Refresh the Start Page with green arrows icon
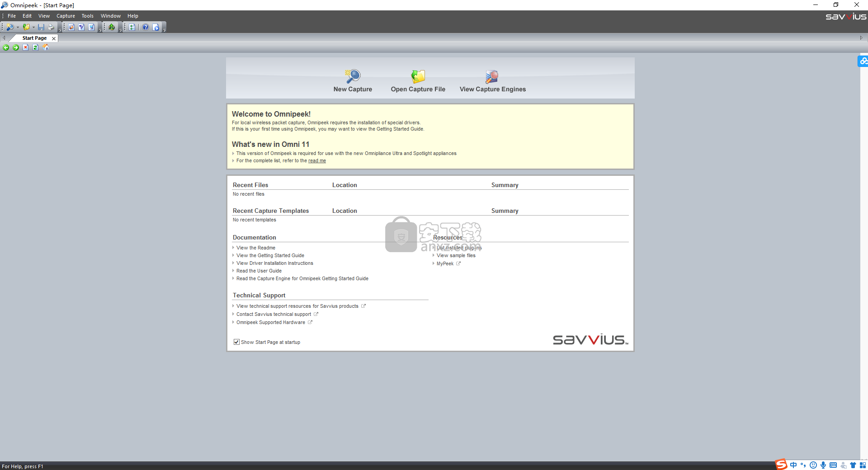The image size is (868, 470). tap(36, 47)
